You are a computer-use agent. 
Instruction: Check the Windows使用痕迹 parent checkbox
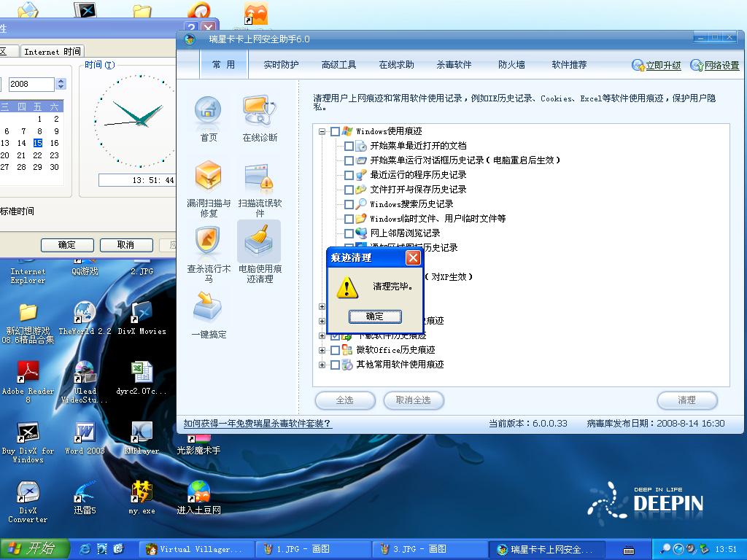coord(335,131)
